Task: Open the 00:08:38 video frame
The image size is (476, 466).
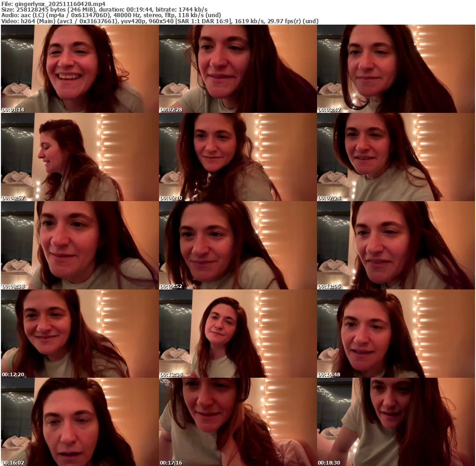Action: coord(79,245)
